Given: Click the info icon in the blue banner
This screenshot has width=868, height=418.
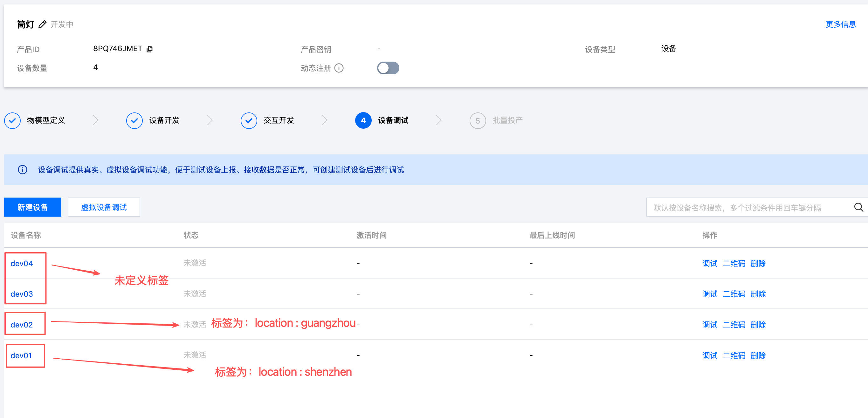Looking at the screenshot, I should tap(22, 170).
